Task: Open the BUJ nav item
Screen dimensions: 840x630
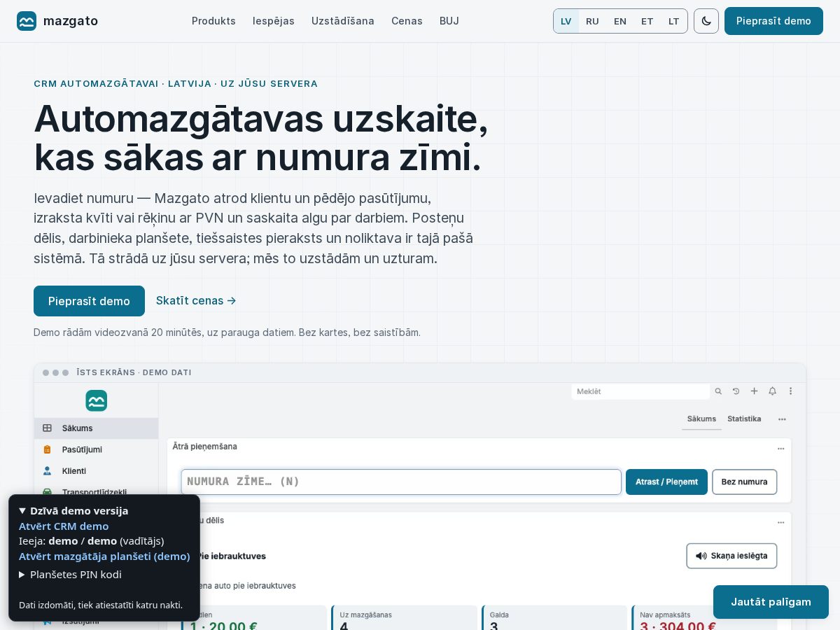Action: tap(449, 21)
